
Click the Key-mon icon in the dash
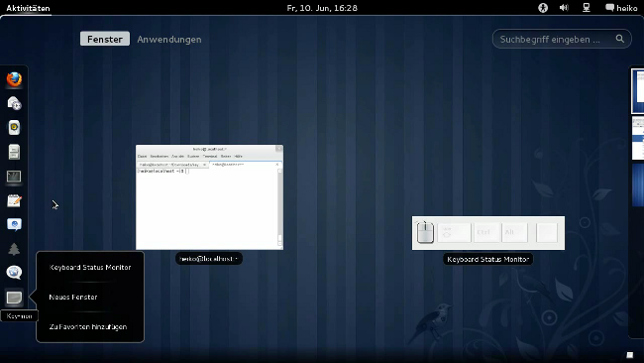point(14,298)
